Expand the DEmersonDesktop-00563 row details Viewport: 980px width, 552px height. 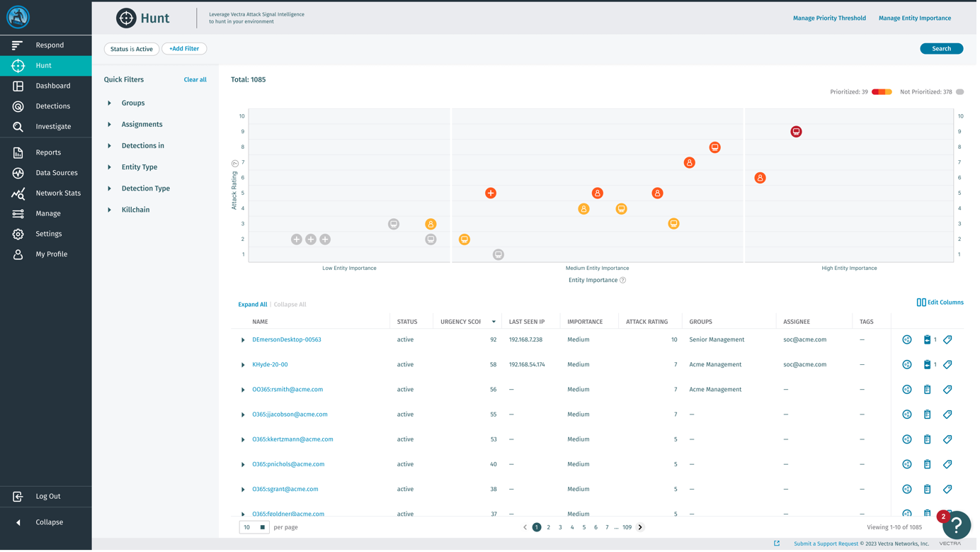point(244,339)
